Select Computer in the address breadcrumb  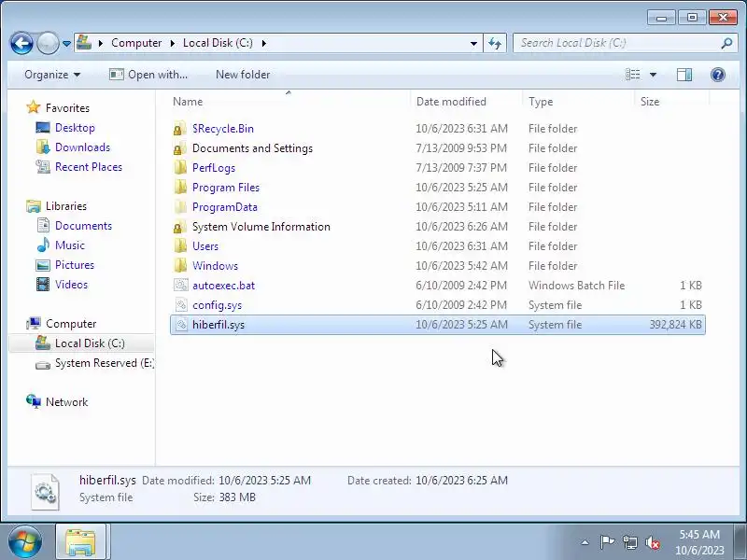click(x=136, y=43)
